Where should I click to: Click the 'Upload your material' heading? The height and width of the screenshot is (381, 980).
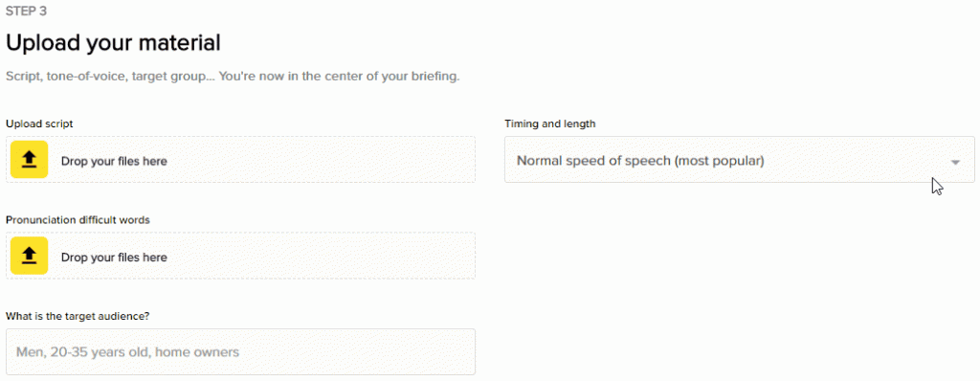[113, 43]
